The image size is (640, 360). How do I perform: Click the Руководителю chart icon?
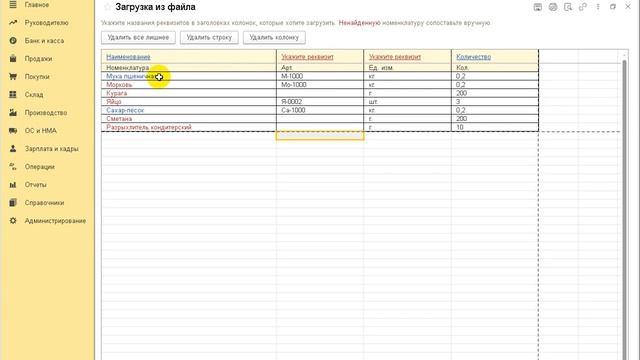coord(13,22)
